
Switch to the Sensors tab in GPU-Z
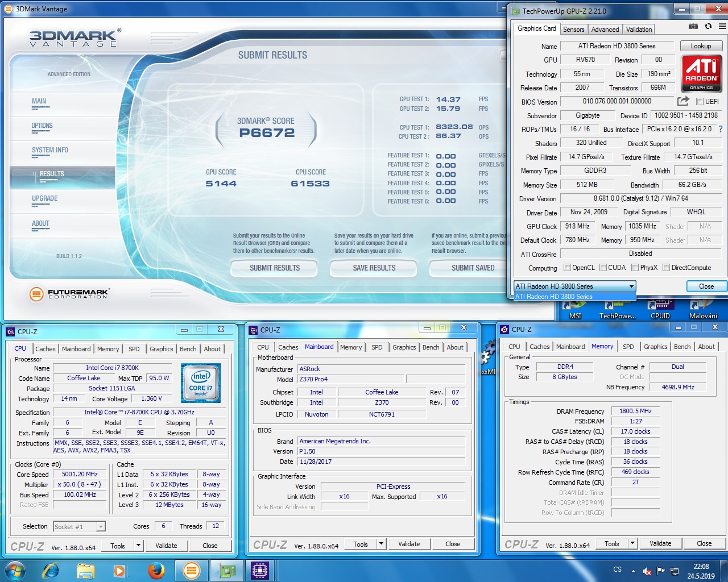(573, 30)
